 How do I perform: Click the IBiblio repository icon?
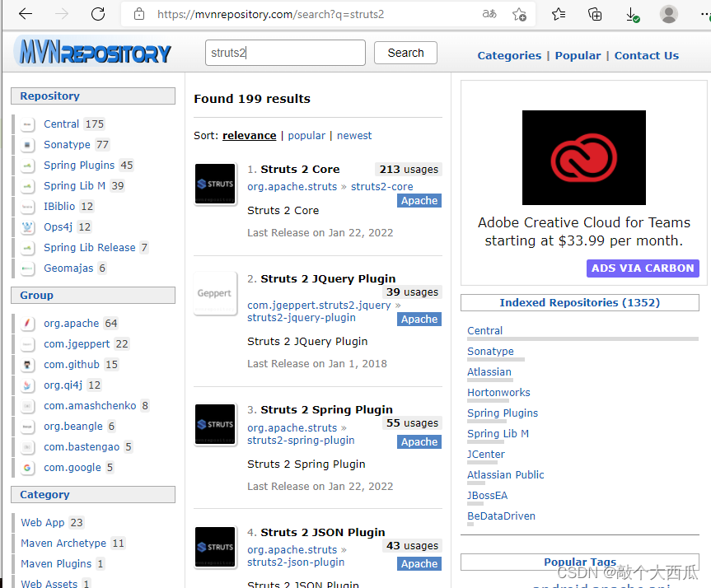point(27,206)
